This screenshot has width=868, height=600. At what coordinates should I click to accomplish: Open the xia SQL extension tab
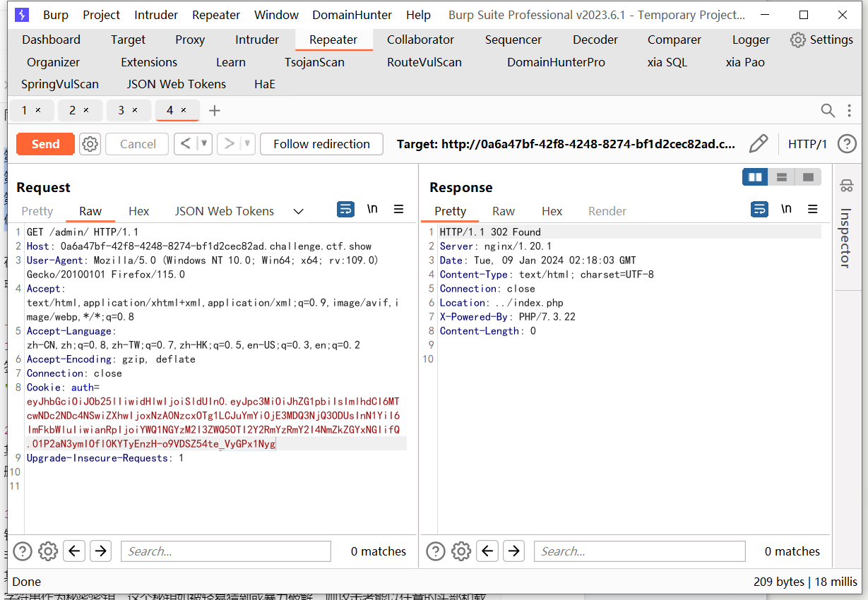[667, 62]
